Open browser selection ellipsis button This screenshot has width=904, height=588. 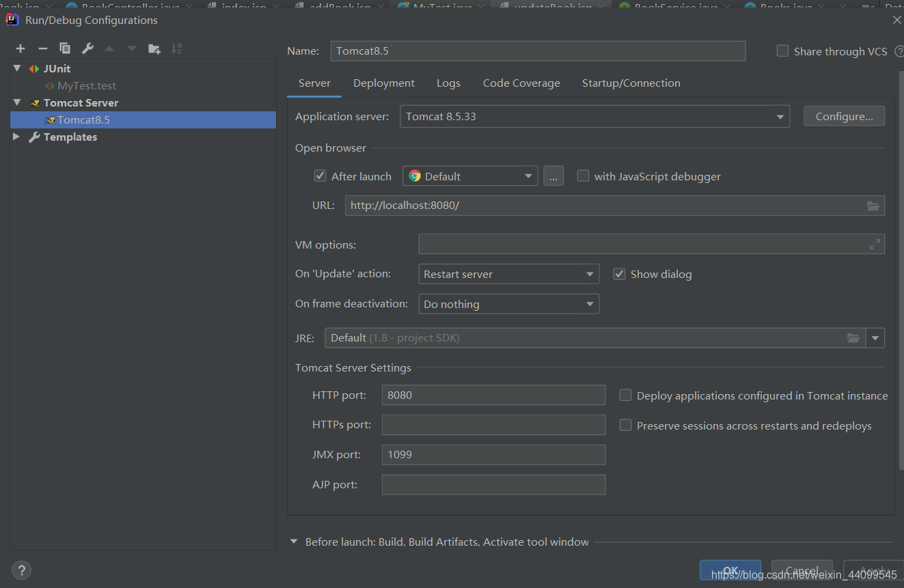[x=553, y=176]
